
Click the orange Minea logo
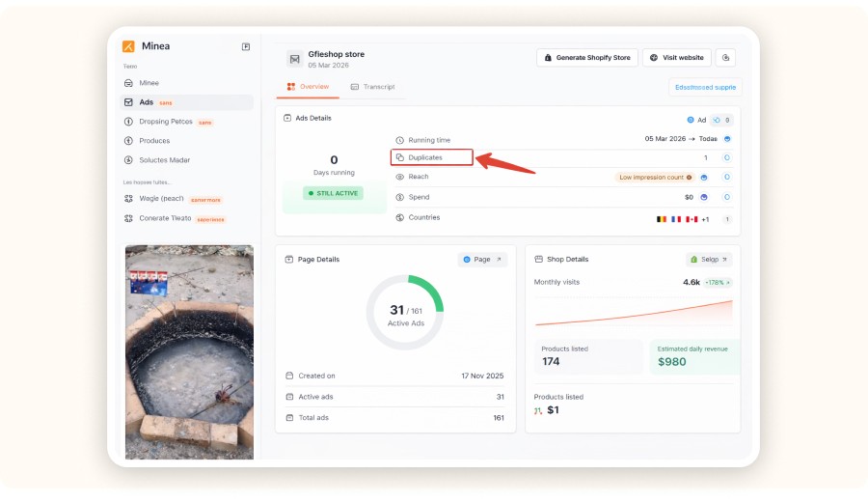pyautogui.click(x=128, y=46)
